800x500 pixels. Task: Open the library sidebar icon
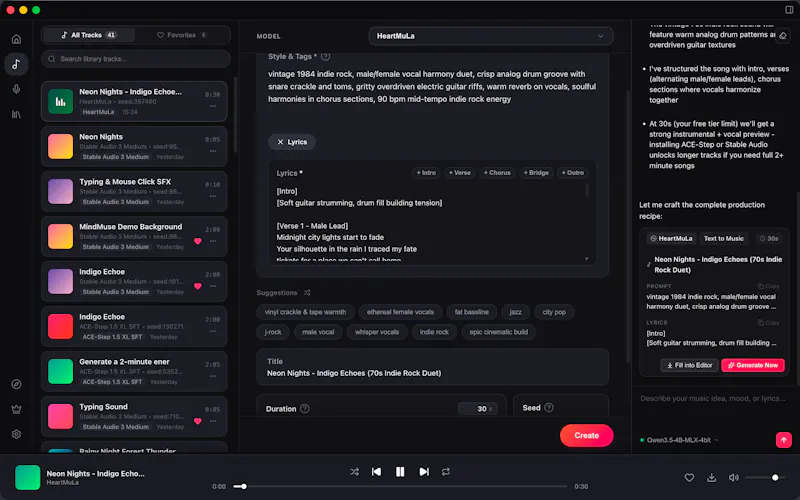click(x=16, y=114)
